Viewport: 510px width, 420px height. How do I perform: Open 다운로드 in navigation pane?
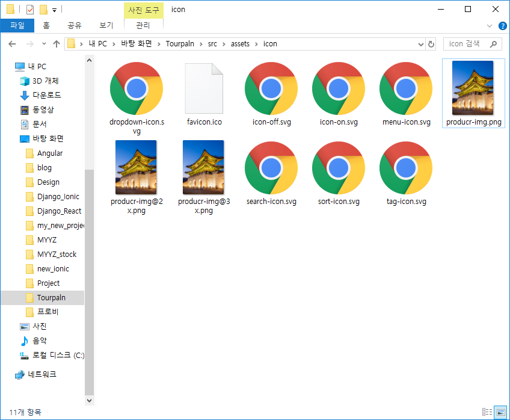coord(41,95)
